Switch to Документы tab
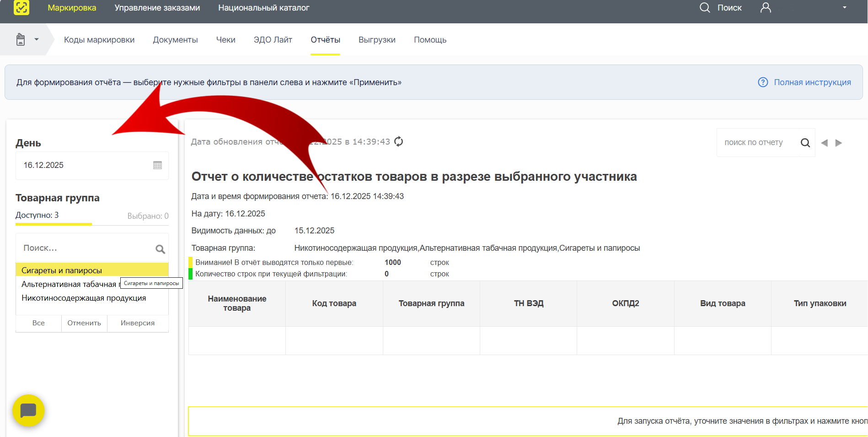868x437 pixels. click(175, 40)
